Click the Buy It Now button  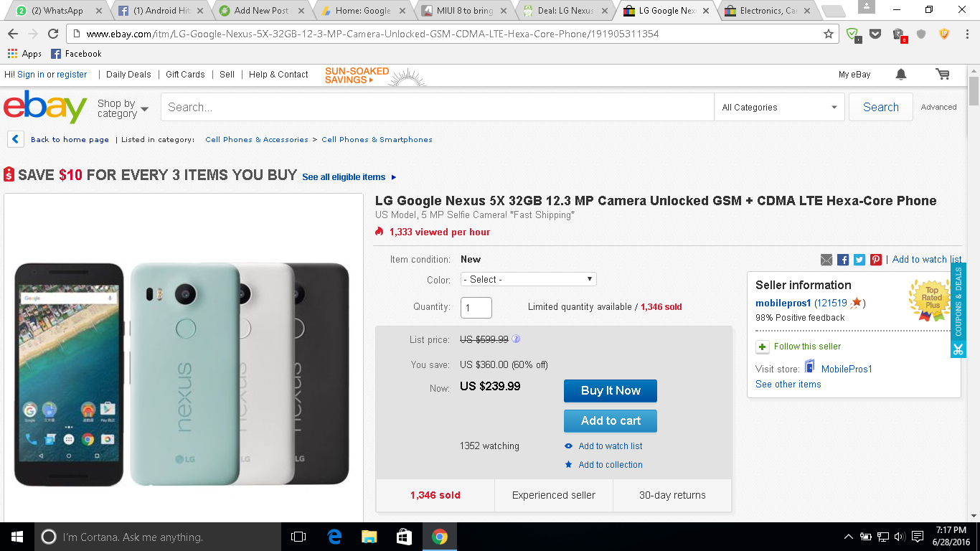[x=611, y=391]
